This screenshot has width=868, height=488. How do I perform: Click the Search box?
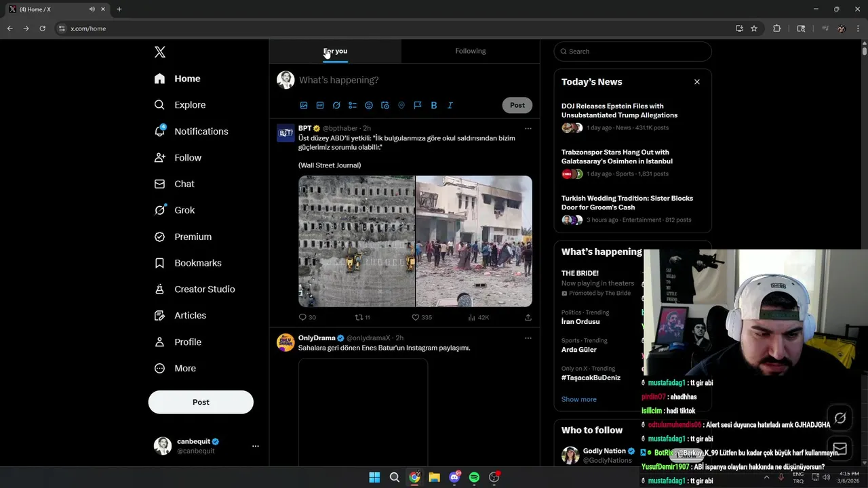point(633,52)
